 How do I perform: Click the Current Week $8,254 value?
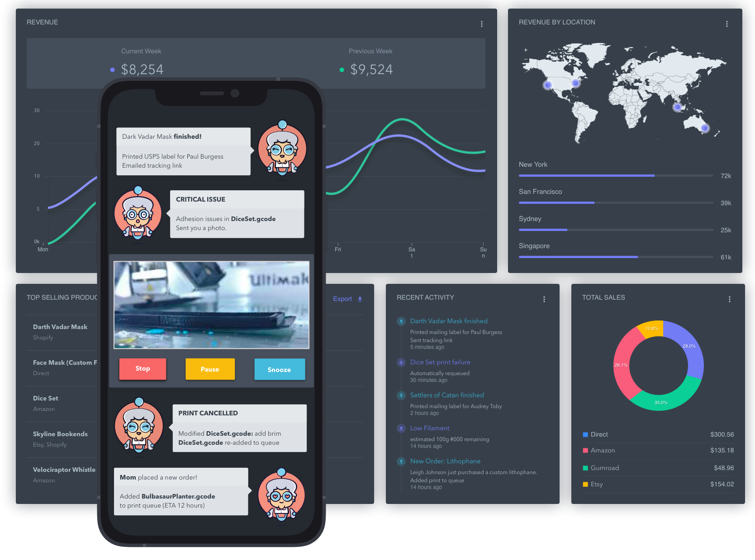142,70
